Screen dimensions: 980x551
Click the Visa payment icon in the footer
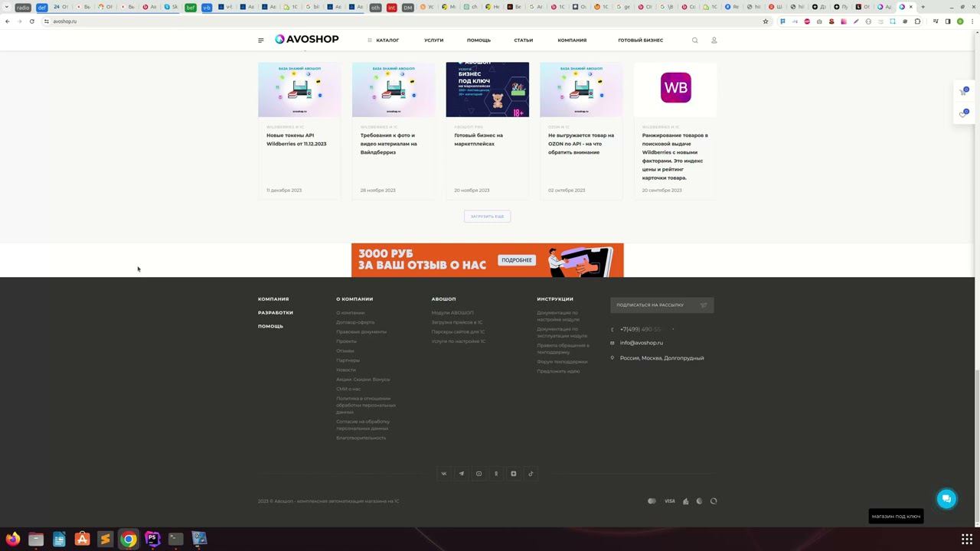pyautogui.click(x=670, y=501)
